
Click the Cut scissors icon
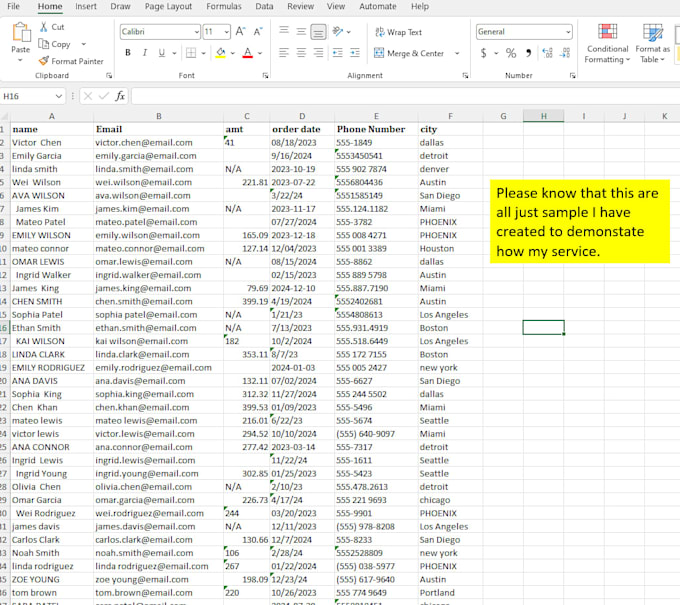[44, 27]
